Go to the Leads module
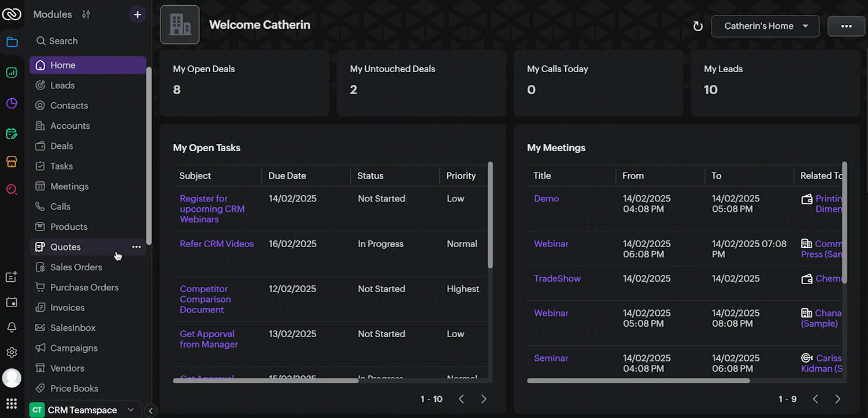The height and width of the screenshot is (418, 868). [62, 85]
